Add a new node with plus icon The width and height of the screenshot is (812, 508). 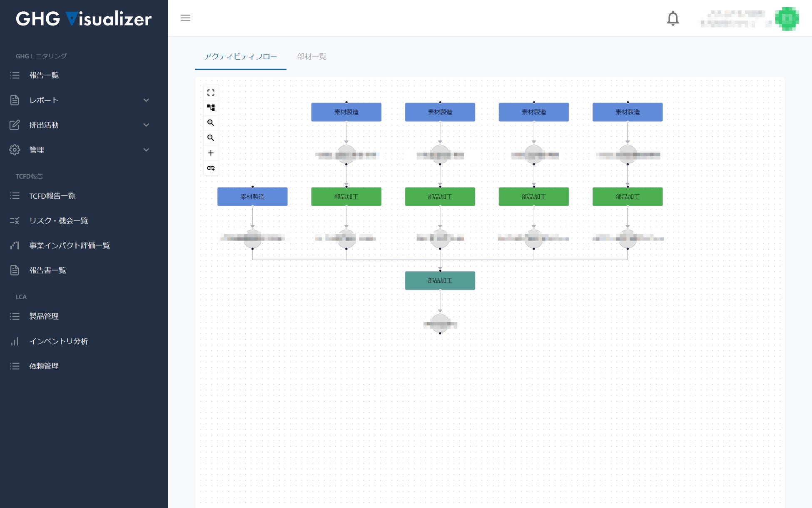tap(211, 153)
